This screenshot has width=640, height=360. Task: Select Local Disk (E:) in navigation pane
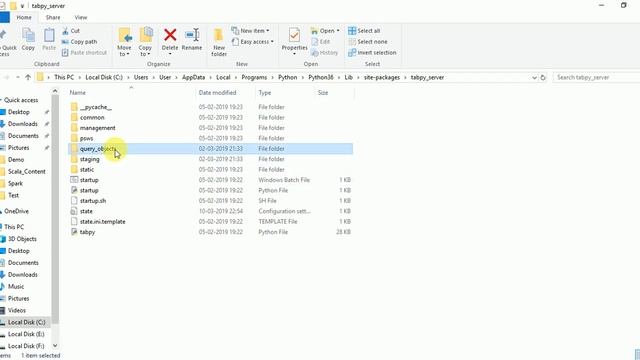(25, 334)
